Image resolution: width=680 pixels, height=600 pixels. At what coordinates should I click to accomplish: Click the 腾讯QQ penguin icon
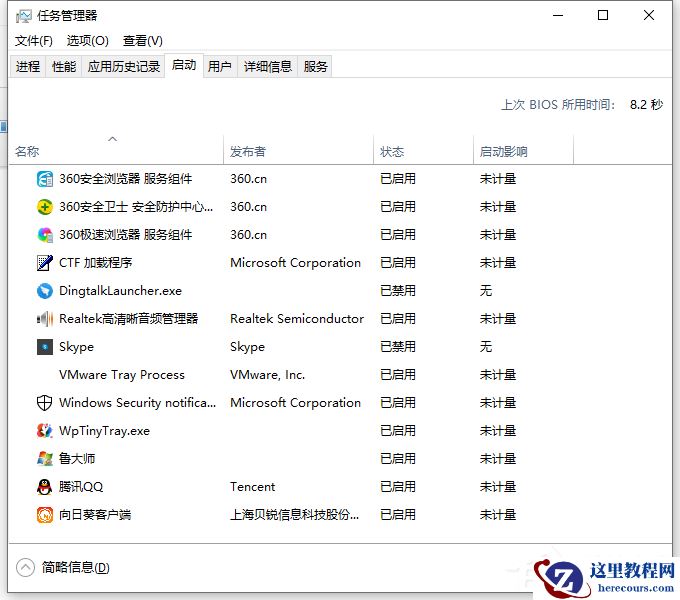point(45,487)
